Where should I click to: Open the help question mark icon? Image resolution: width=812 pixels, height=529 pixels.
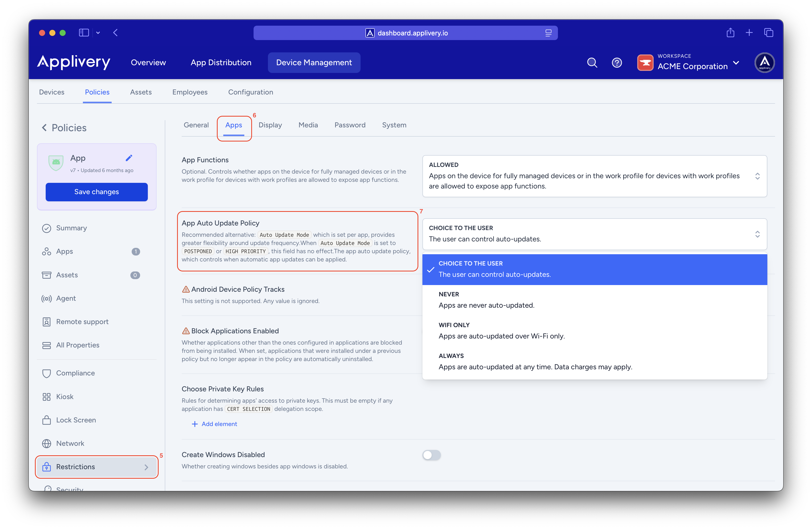(x=616, y=63)
